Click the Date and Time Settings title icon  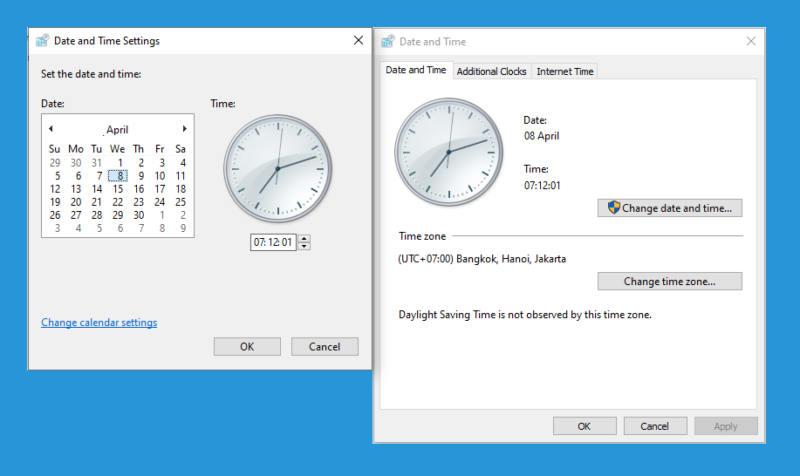point(42,41)
